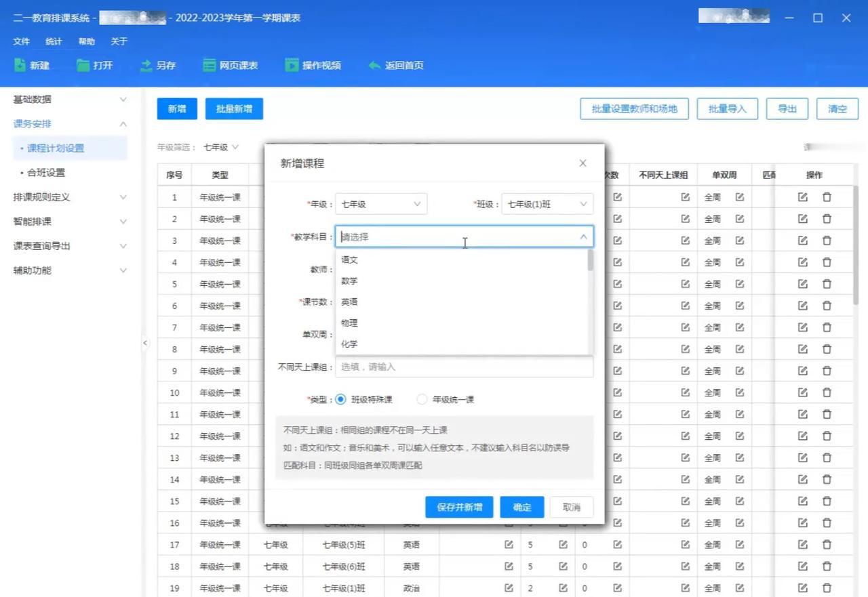Click the subject dropdown list scrollbar
The height and width of the screenshot is (597, 868).
590,261
